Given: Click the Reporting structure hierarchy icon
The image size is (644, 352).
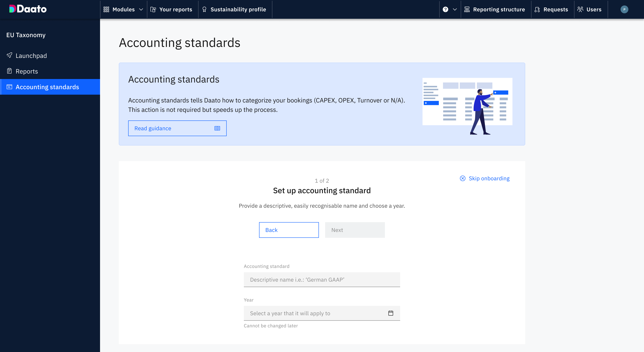Looking at the screenshot, I should click(467, 10).
